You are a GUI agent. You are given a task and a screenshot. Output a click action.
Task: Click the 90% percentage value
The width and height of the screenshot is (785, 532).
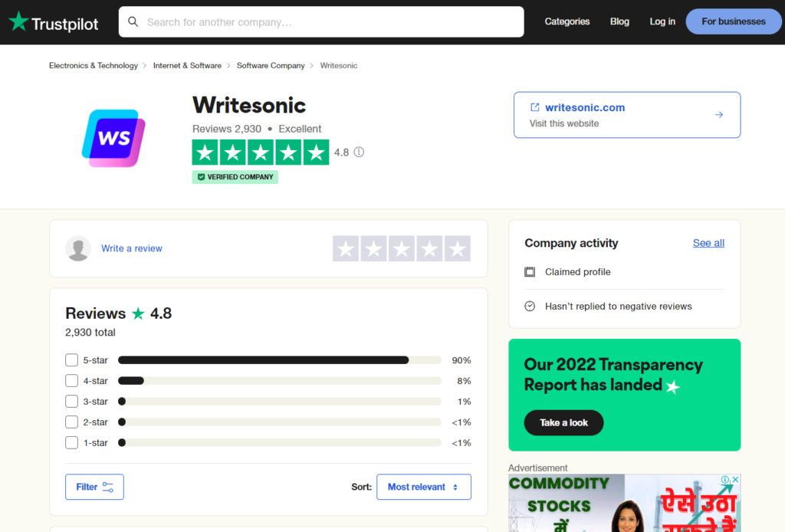(461, 360)
